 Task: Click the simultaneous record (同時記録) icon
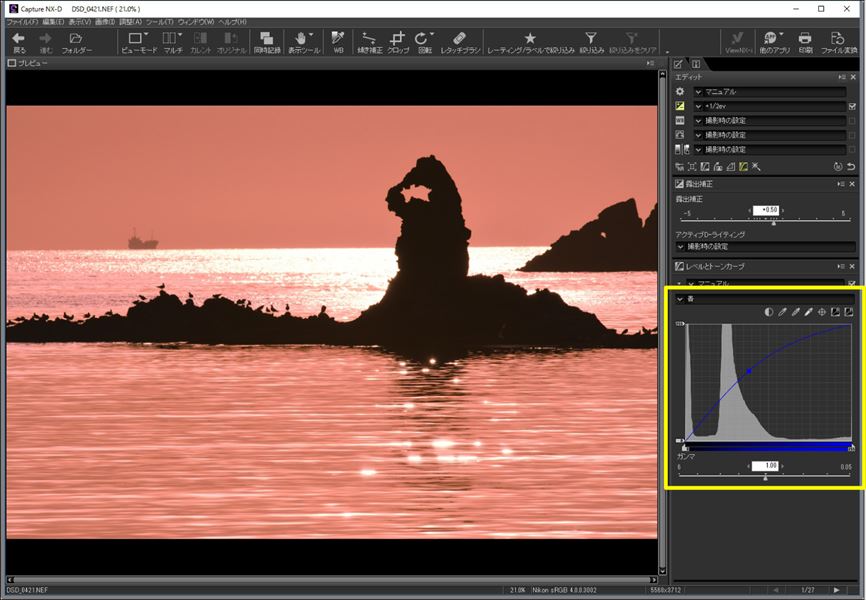pyautogui.click(x=267, y=38)
